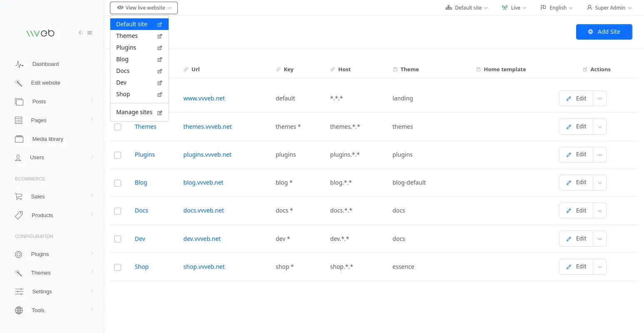The width and height of the screenshot is (644, 333).
Task: Collapse the sidebar with the hamburger icon
Action: point(90,33)
